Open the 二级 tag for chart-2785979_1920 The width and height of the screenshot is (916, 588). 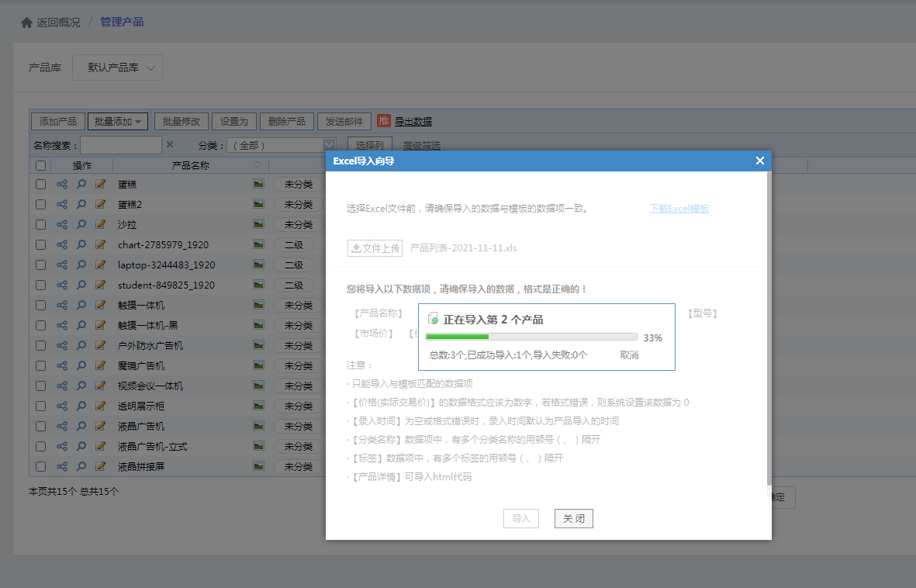(294, 245)
